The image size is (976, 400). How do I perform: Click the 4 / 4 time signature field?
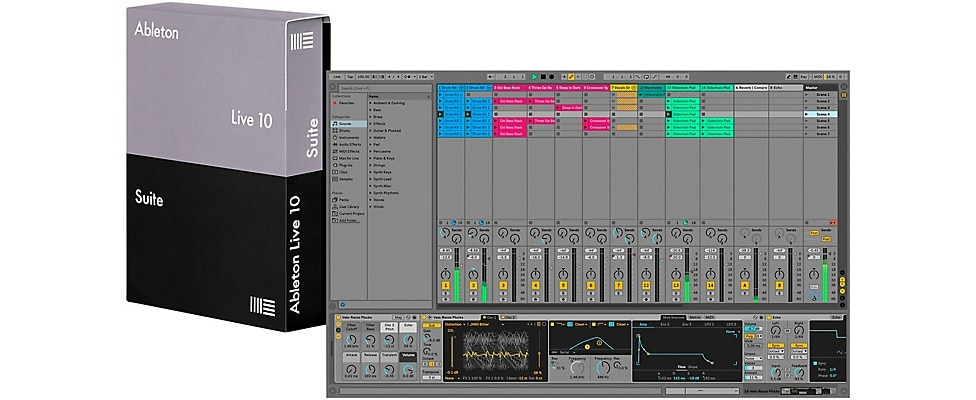click(393, 77)
